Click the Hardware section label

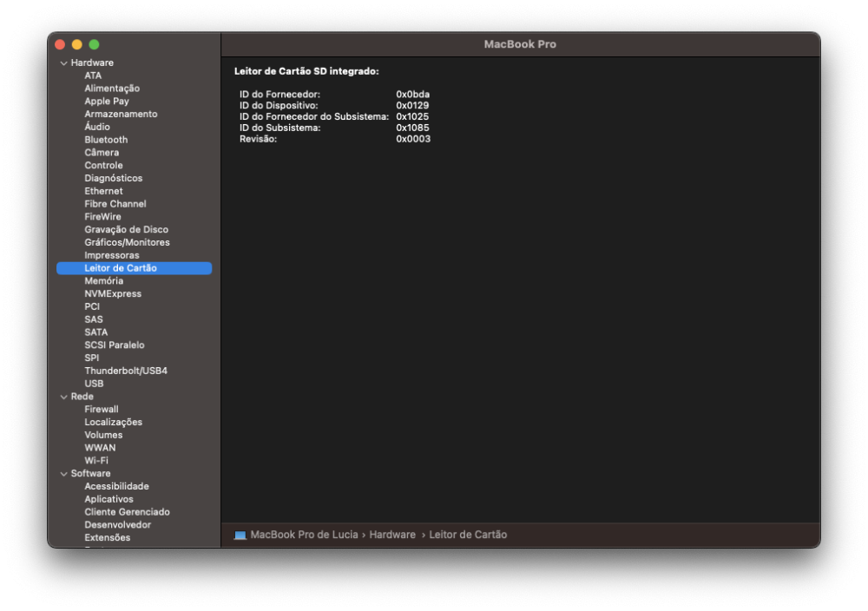92,62
